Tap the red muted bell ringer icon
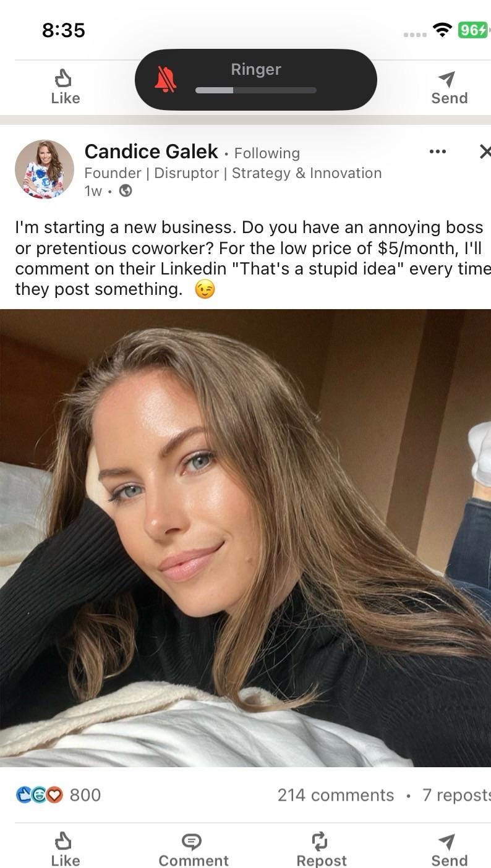The width and height of the screenshot is (491, 868). [x=165, y=80]
